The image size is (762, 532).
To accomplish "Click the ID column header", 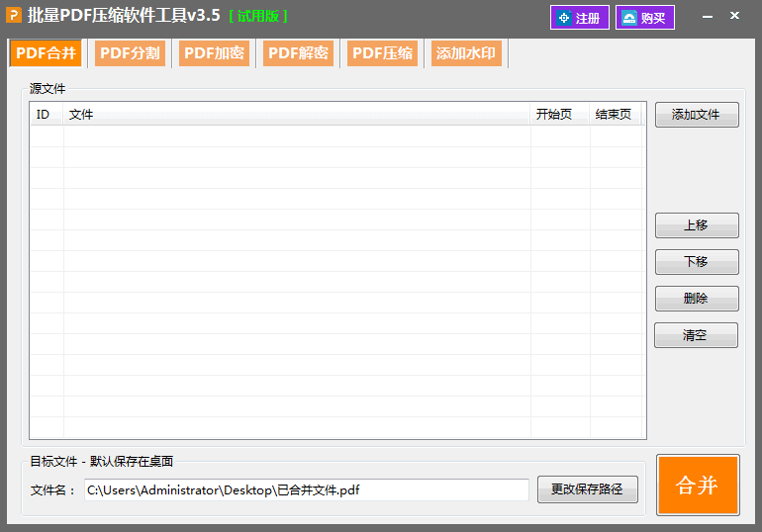I will [47, 114].
